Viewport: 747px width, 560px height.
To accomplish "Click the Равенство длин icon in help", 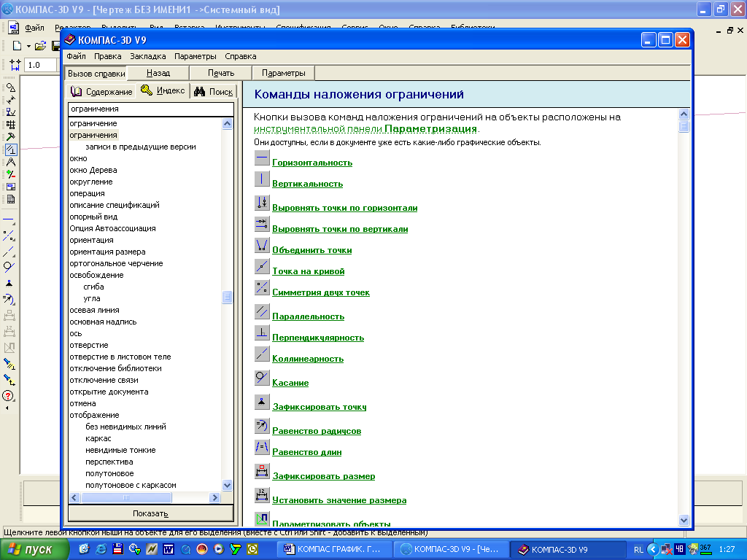I will [262, 447].
